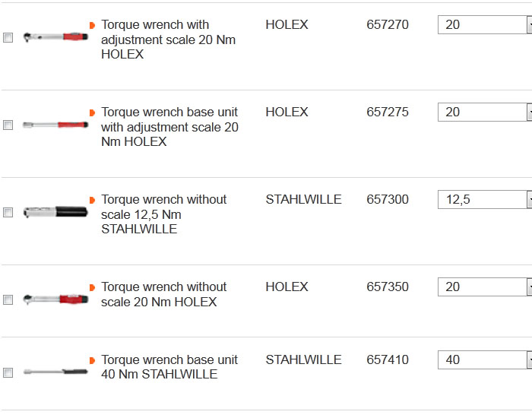Image resolution: width=532 pixels, height=418 pixels.
Task: Open link "Torque wrench with adjustment scale 20 Nm HOLEX"
Action: tap(168, 40)
